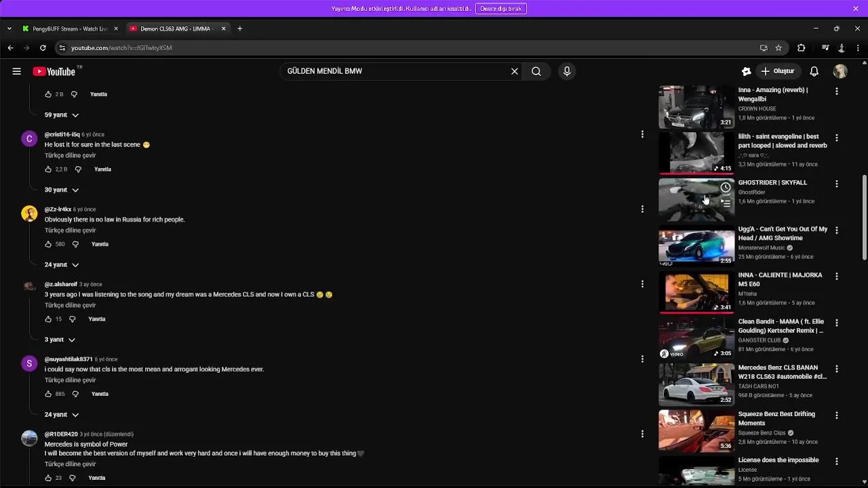Open options menu for @z.alshareif comment
This screenshot has height=488, width=868.
pyautogui.click(x=642, y=284)
